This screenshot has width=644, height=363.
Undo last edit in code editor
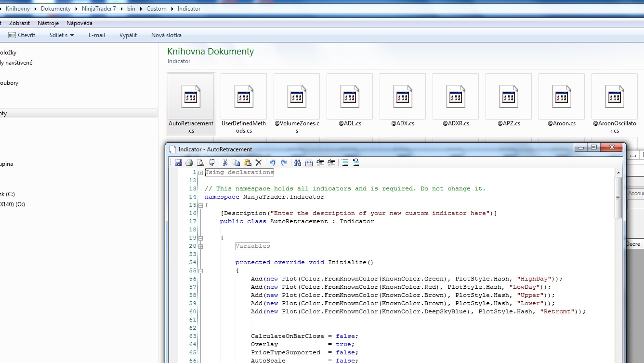273,163
